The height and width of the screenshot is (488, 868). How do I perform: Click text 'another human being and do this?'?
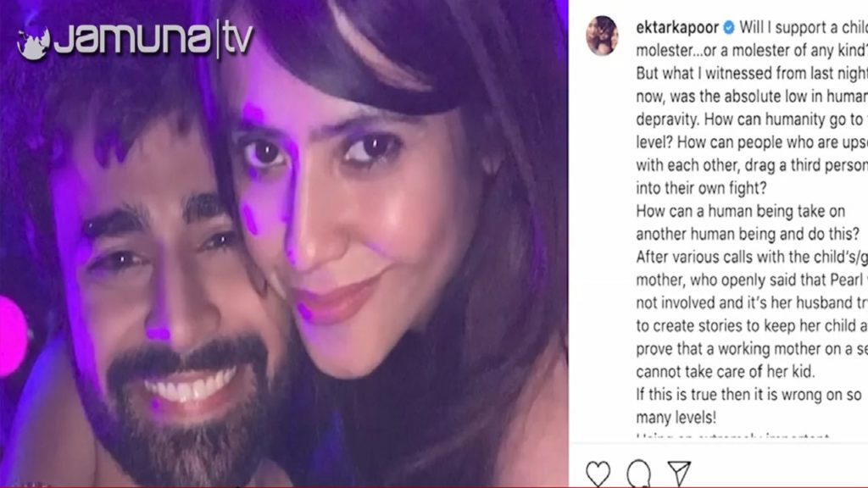pyautogui.click(x=748, y=234)
